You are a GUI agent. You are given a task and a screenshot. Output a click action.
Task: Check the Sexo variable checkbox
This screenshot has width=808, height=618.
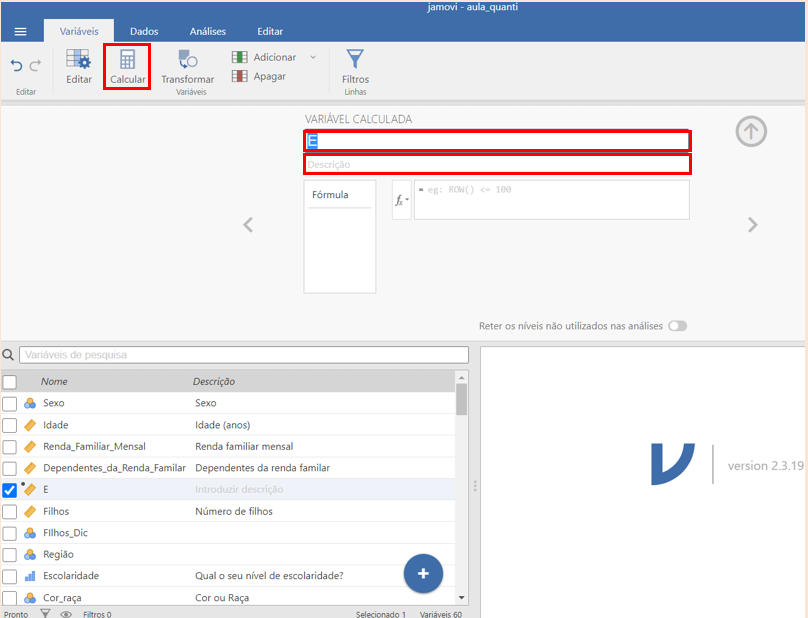tap(10, 403)
